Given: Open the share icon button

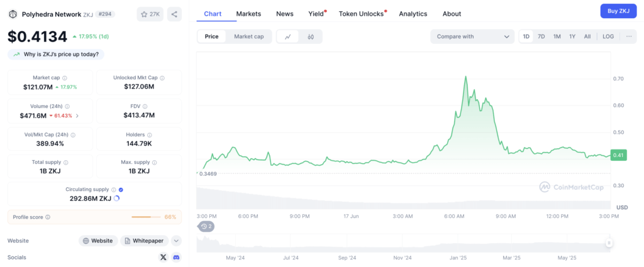Looking at the screenshot, I should click(x=174, y=14).
